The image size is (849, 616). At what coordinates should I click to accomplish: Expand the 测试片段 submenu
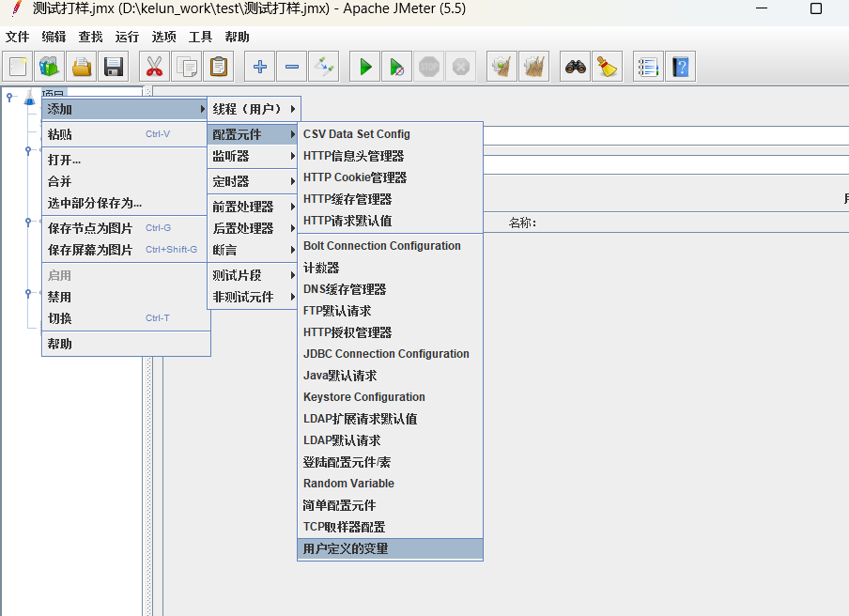(x=253, y=275)
